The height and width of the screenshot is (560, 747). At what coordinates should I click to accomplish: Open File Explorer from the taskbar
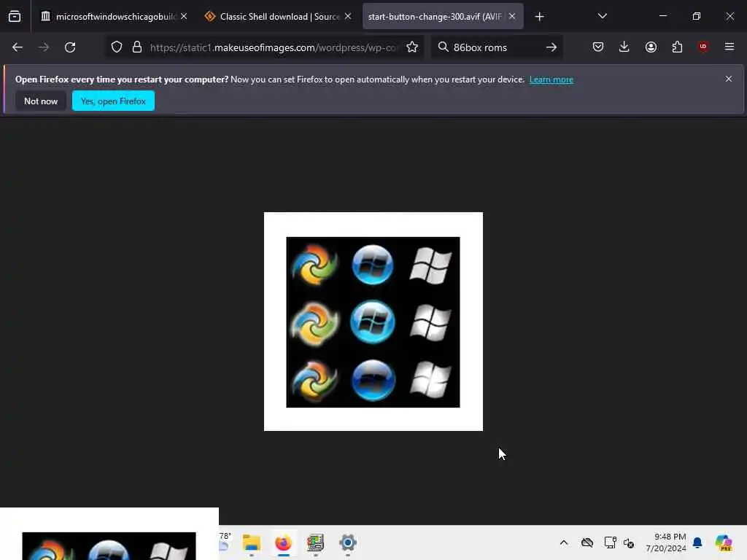[251, 542]
